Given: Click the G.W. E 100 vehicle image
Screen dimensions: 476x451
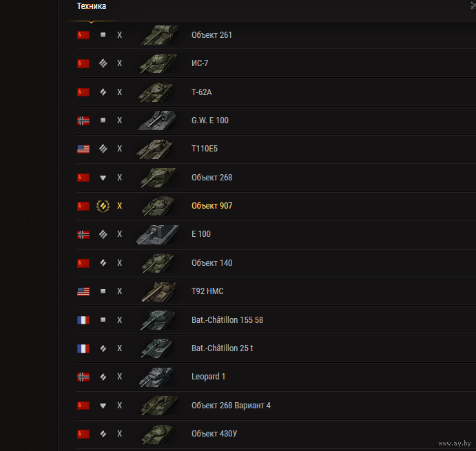Looking at the screenshot, I should 157,120.
